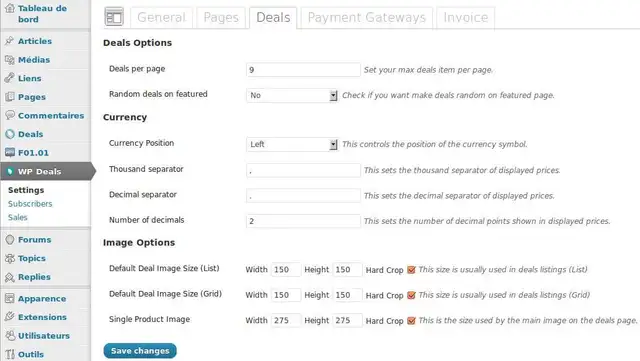Switch to the General tab
Image resolution: width=640 pixels, height=361 pixels.
click(x=161, y=18)
